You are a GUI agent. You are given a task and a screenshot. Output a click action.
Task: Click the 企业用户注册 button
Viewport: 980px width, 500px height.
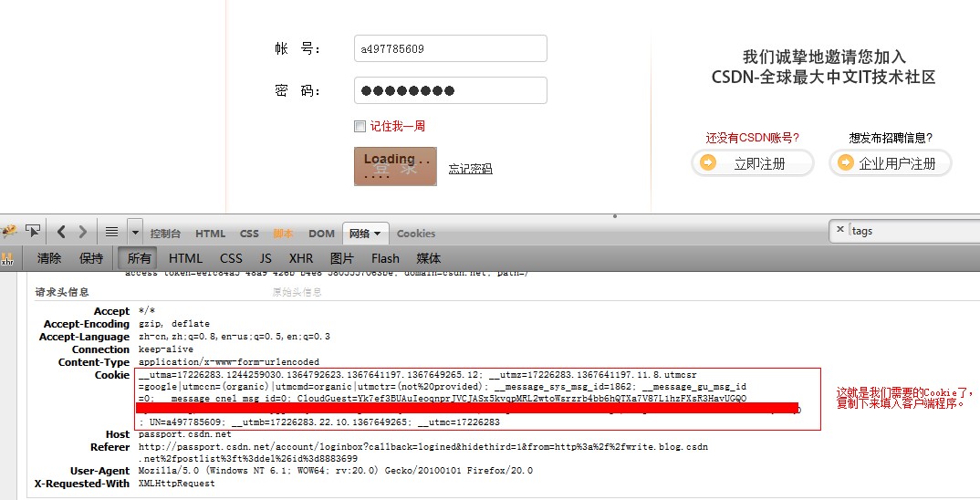[x=890, y=163]
